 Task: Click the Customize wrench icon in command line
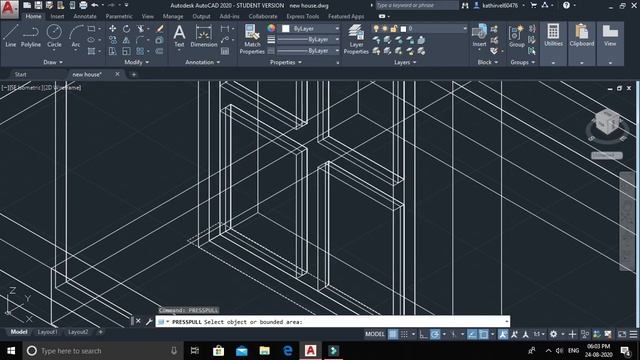149,322
